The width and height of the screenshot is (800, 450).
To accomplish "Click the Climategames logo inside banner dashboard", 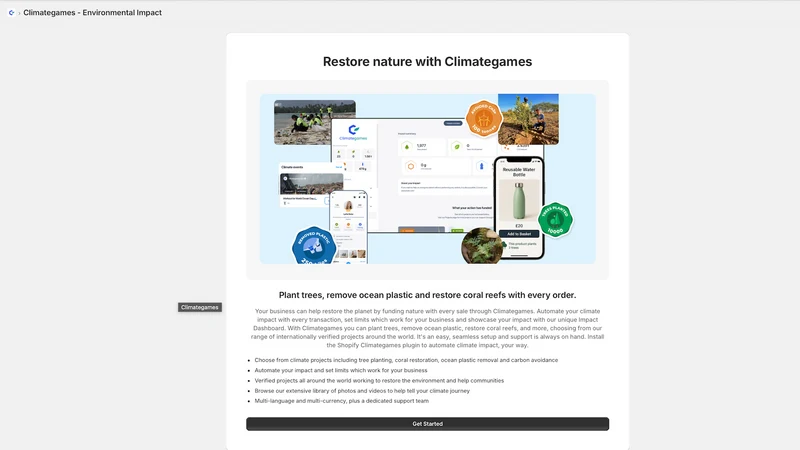I will 353,132.
